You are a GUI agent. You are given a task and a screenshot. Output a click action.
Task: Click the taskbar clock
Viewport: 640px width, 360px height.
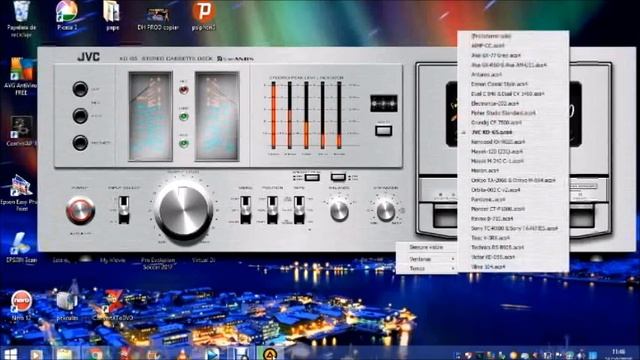619,353
